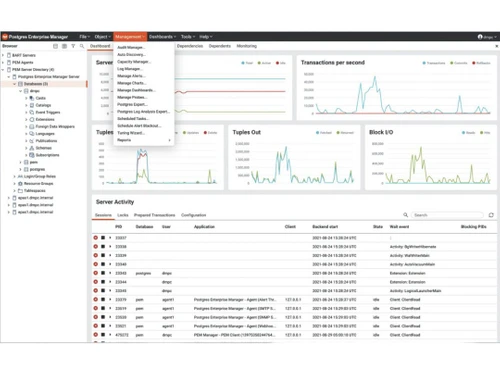The height and width of the screenshot is (375, 500).
Task: Choose Manage Alerts menu entry
Action: (131, 76)
